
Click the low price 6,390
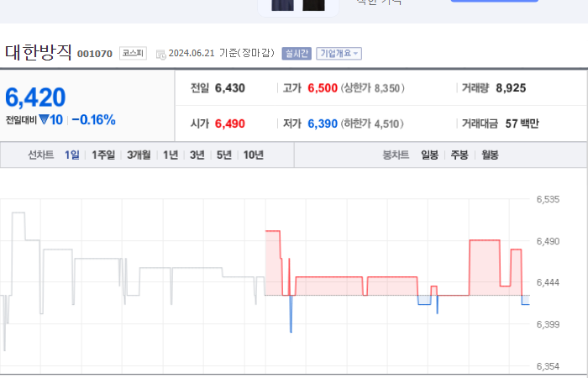point(323,123)
